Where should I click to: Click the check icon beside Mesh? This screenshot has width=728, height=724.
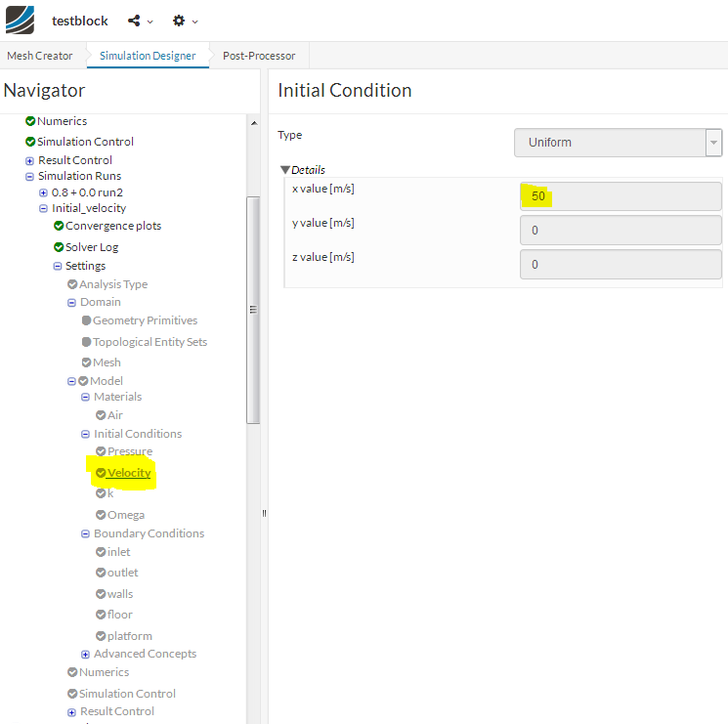(86, 362)
